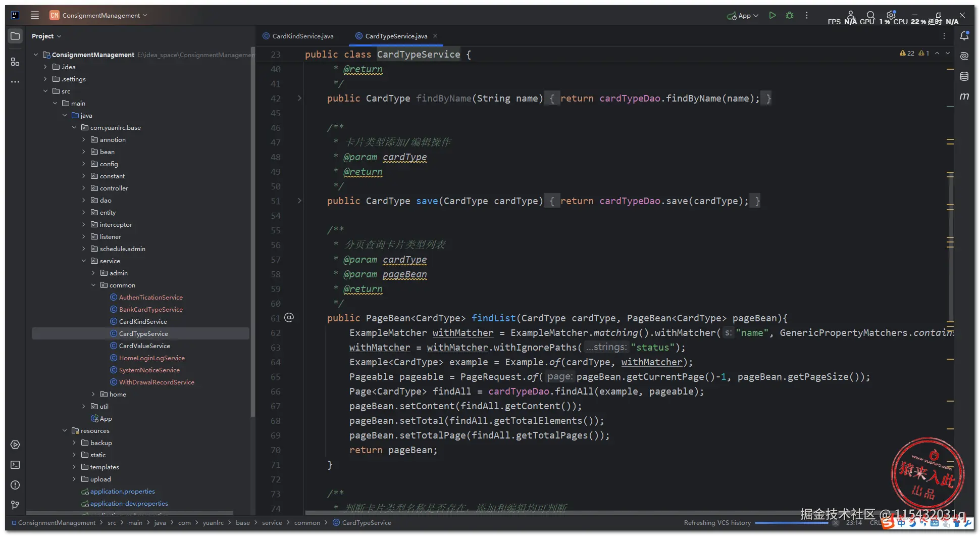Open the main hamburger menu
This screenshot has width=980, height=536.
point(35,15)
